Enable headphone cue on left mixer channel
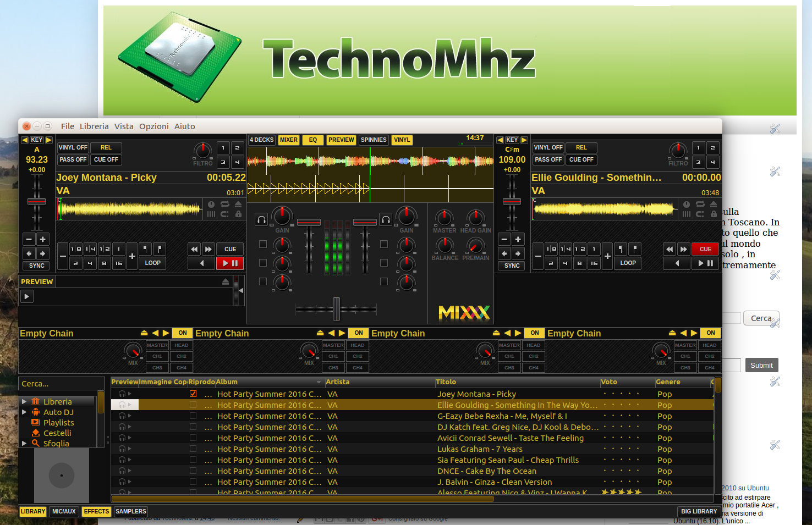Viewport: 812px width, 525px height. coord(262,220)
